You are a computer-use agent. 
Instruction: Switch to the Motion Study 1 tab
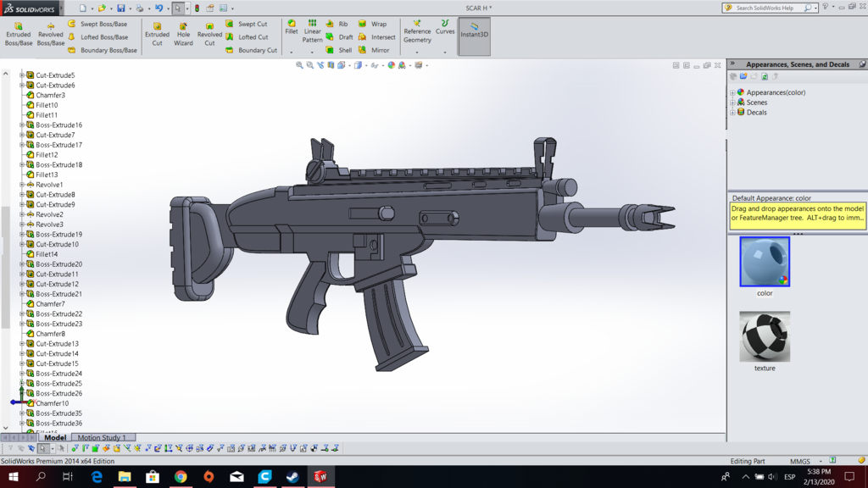[x=102, y=437]
